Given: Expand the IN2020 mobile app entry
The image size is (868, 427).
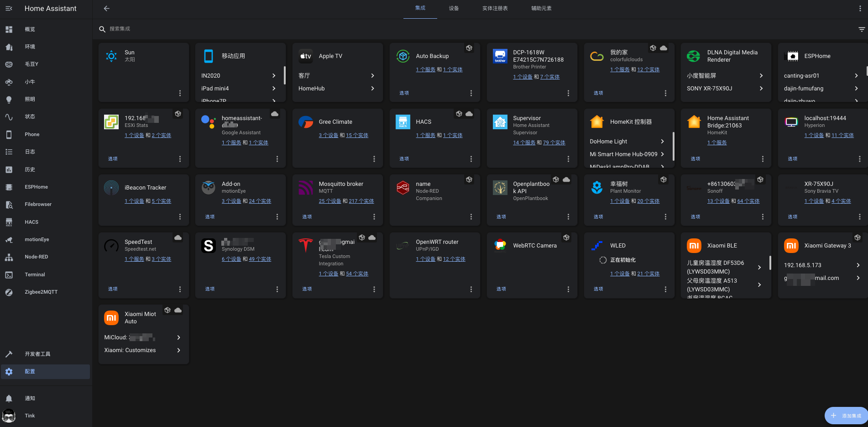Looking at the screenshot, I should tap(239, 76).
